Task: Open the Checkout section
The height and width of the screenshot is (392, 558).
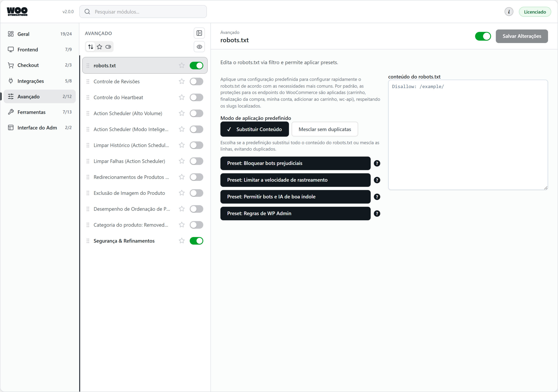Action: (x=40, y=65)
